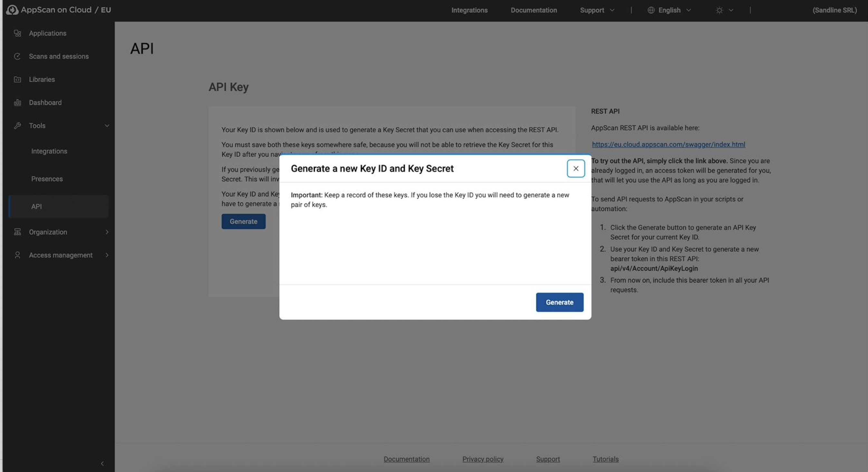Expand the Access management submenu arrow

click(x=107, y=255)
